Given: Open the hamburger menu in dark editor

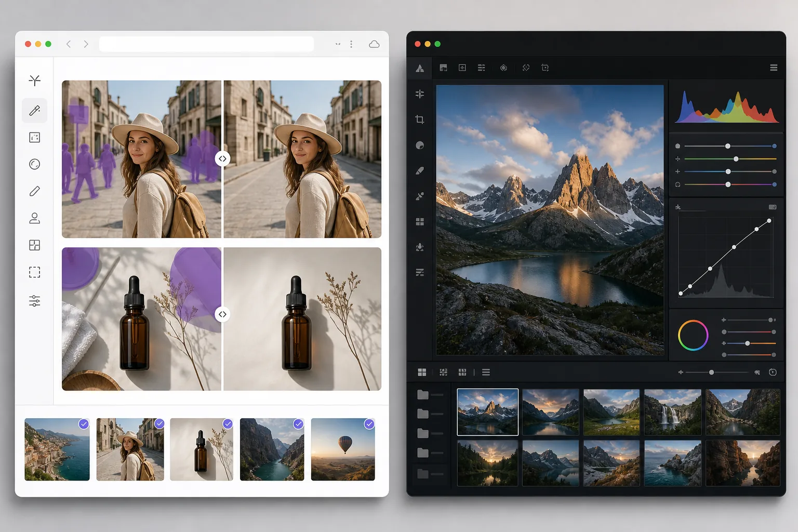Looking at the screenshot, I should click(774, 68).
